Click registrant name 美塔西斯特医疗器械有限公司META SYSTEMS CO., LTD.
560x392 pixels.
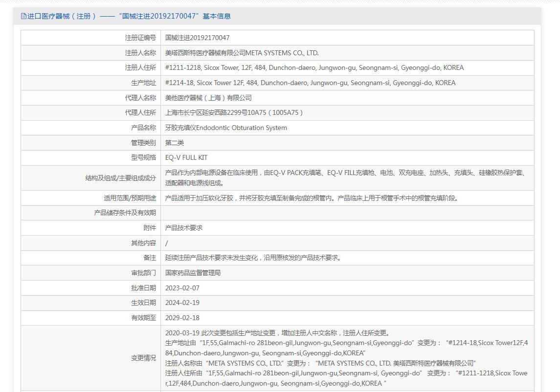(242, 53)
